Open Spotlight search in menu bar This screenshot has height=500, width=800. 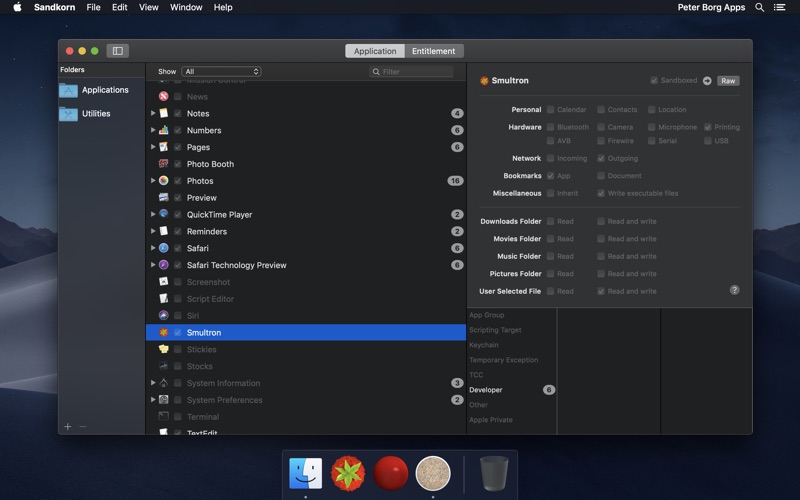[x=760, y=7]
